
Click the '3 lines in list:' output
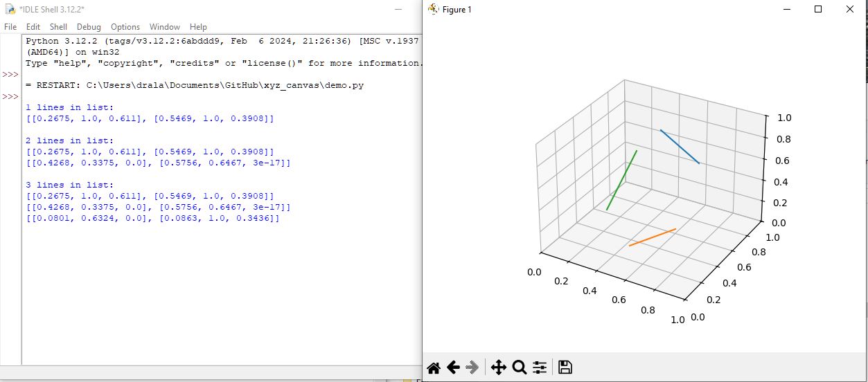tap(70, 185)
